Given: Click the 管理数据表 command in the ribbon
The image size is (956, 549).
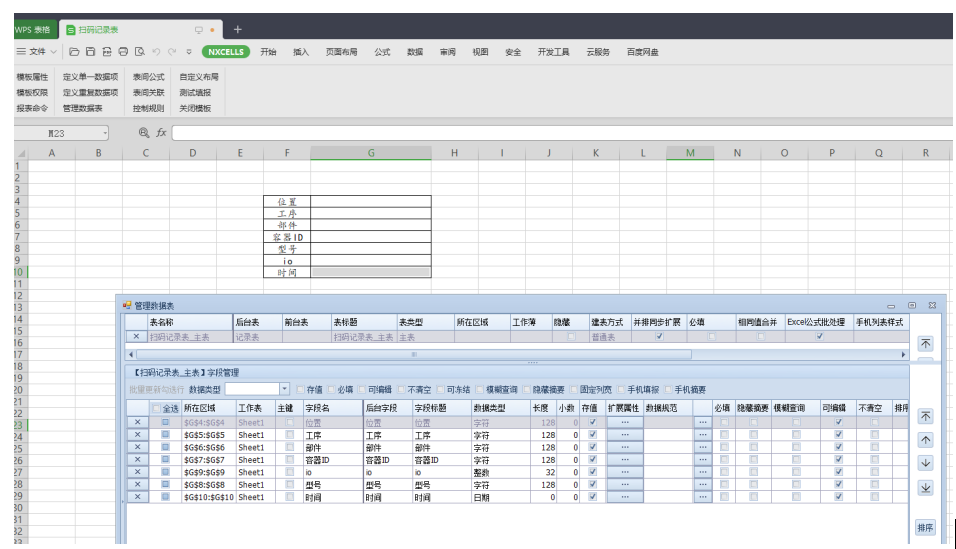Looking at the screenshot, I should click(x=83, y=108).
